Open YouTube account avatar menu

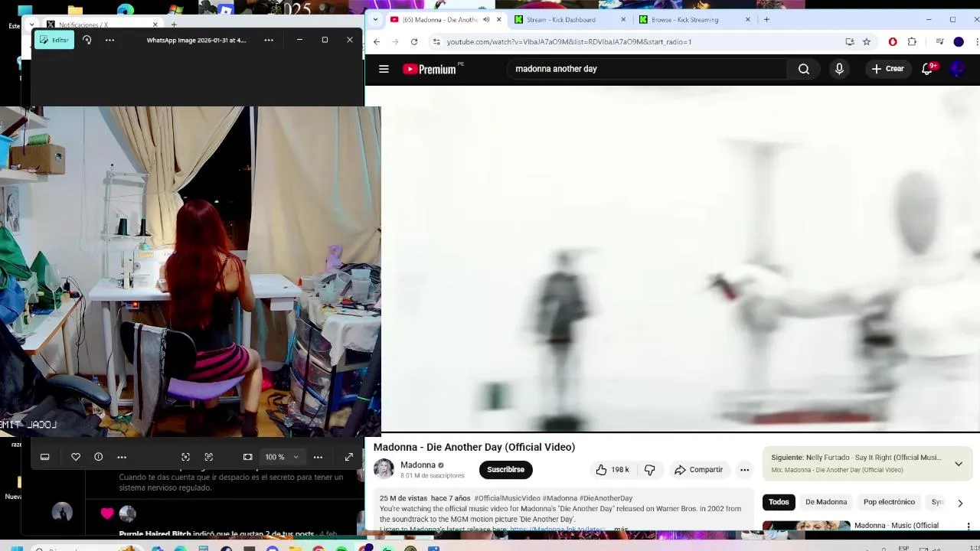point(957,69)
